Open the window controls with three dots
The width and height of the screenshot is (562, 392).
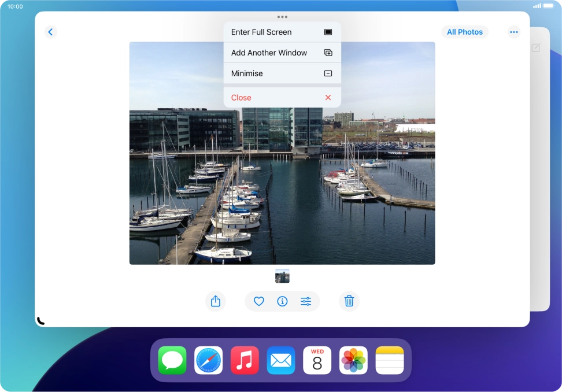point(282,17)
